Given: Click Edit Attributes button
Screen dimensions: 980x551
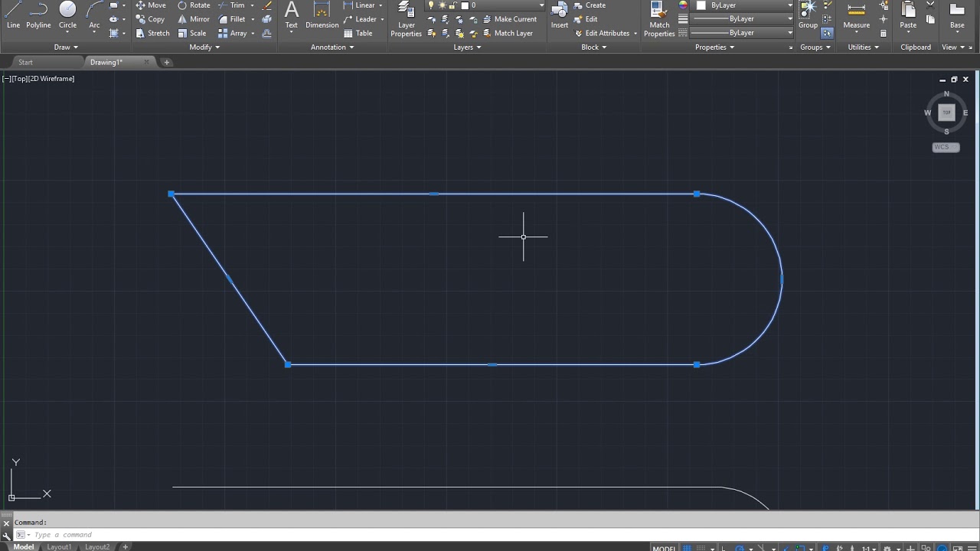Looking at the screenshot, I should [x=602, y=33].
